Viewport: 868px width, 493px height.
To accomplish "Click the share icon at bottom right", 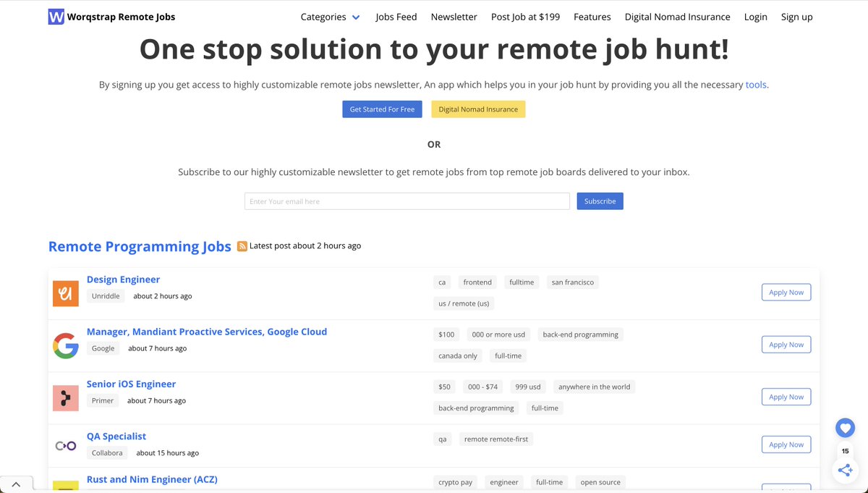I will 845,471.
